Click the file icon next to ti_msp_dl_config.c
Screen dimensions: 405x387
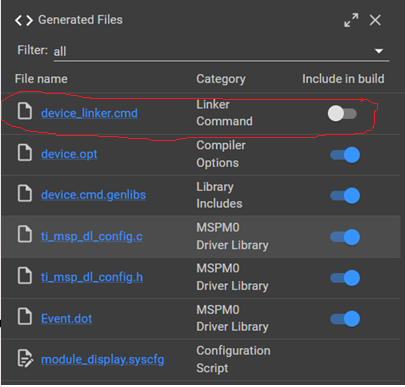pos(25,234)
